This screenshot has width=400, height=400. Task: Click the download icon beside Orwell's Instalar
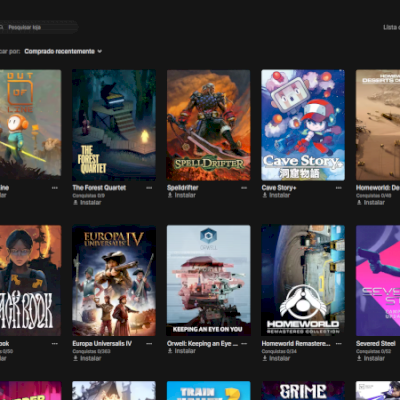170,351
